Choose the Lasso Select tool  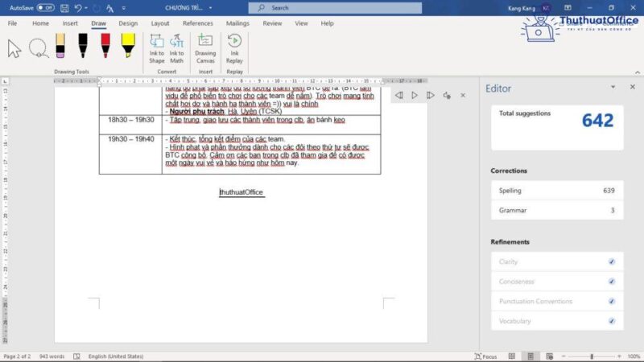point(38,48)
